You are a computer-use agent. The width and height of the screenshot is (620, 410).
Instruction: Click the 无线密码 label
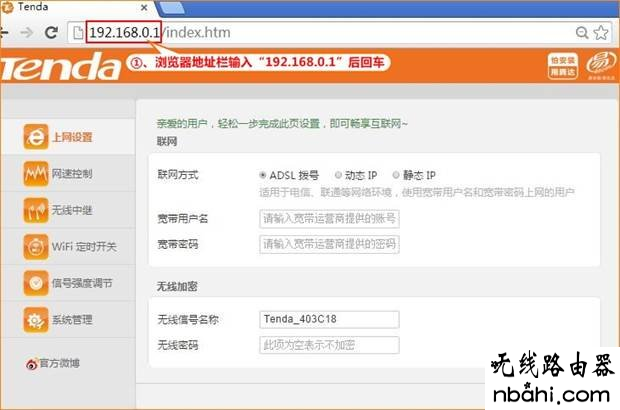coord(178,345)
